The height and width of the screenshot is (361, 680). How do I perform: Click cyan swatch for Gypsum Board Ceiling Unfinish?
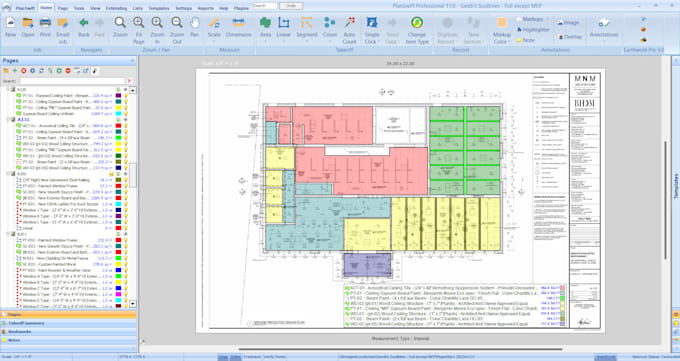coord(118,114)
